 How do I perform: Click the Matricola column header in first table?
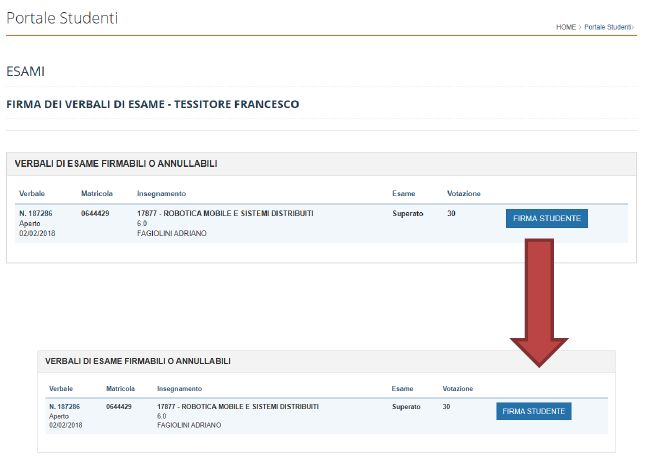pyautogui.click(x=97, y=193)
